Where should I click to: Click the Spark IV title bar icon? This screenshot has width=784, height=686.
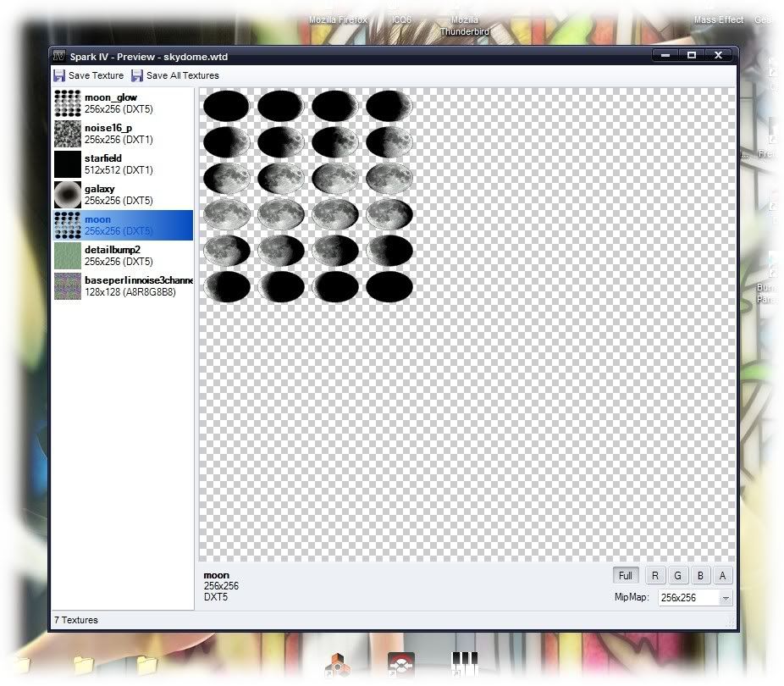point(59,56)
